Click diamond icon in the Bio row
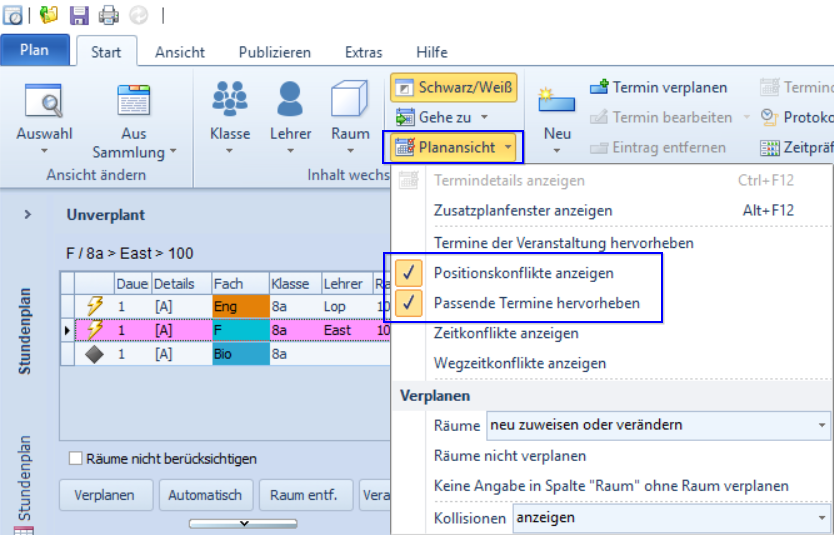This screenshot has height=535, width=834. [95, 354]
